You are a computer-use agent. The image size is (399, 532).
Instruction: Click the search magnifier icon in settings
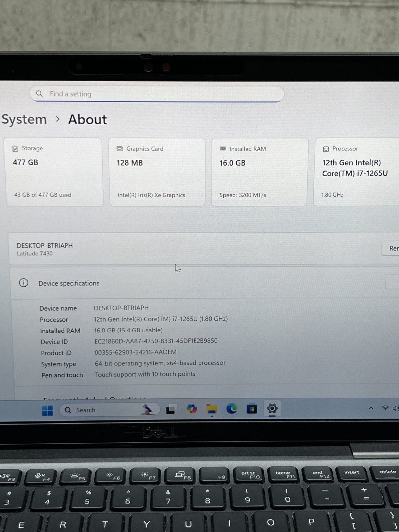[x=39, y=94]
